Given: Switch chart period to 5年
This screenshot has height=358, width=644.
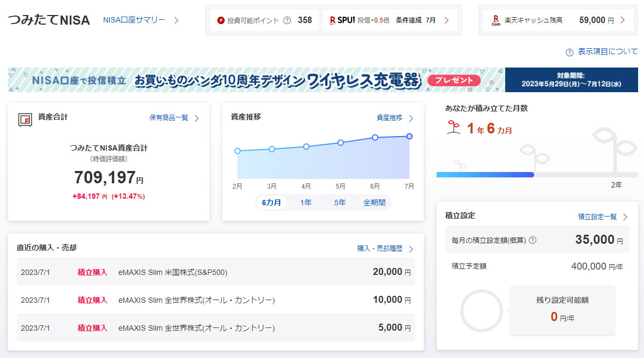Looking at the screenshot, I should [x=340, y=203].
